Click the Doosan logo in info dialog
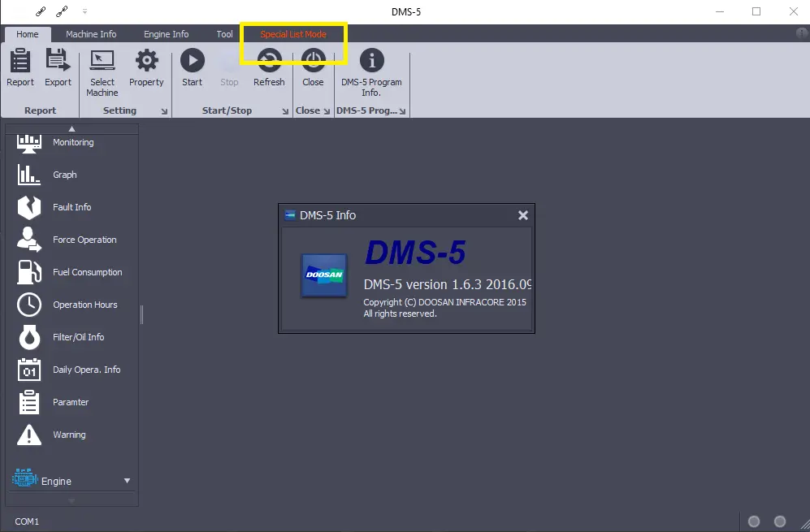This screenshot has width=810, height=532. coord(324,275)
